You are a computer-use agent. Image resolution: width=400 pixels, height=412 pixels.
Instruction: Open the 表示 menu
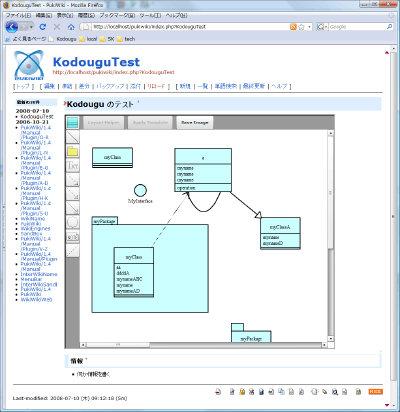click(x=65, y=15)
